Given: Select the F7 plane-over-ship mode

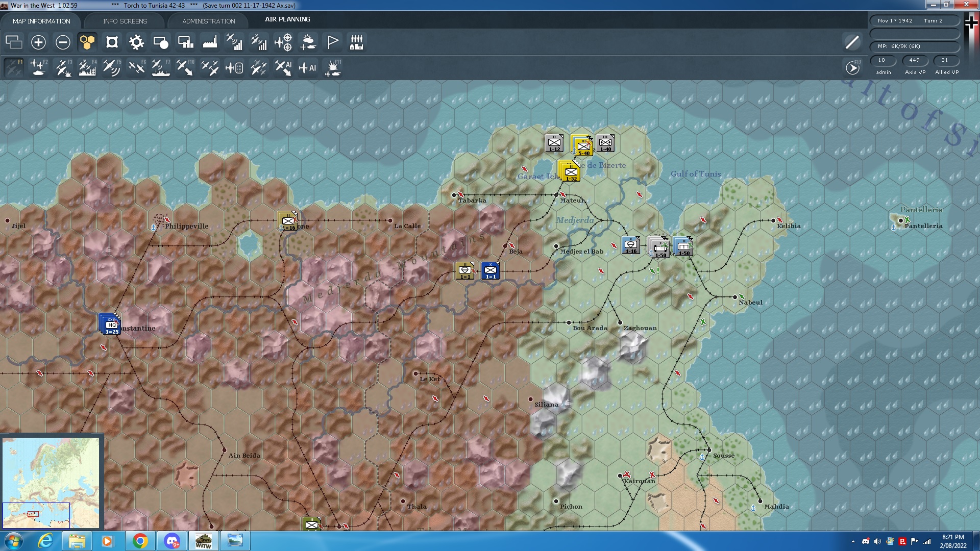Looking at the screenshot, I should tap(161, 67).
